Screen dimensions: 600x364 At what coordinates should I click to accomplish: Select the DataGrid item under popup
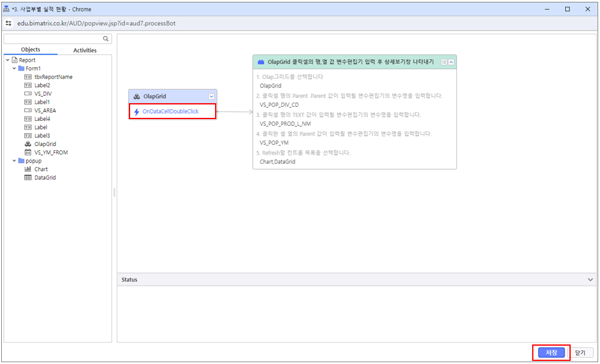[45, 177]
